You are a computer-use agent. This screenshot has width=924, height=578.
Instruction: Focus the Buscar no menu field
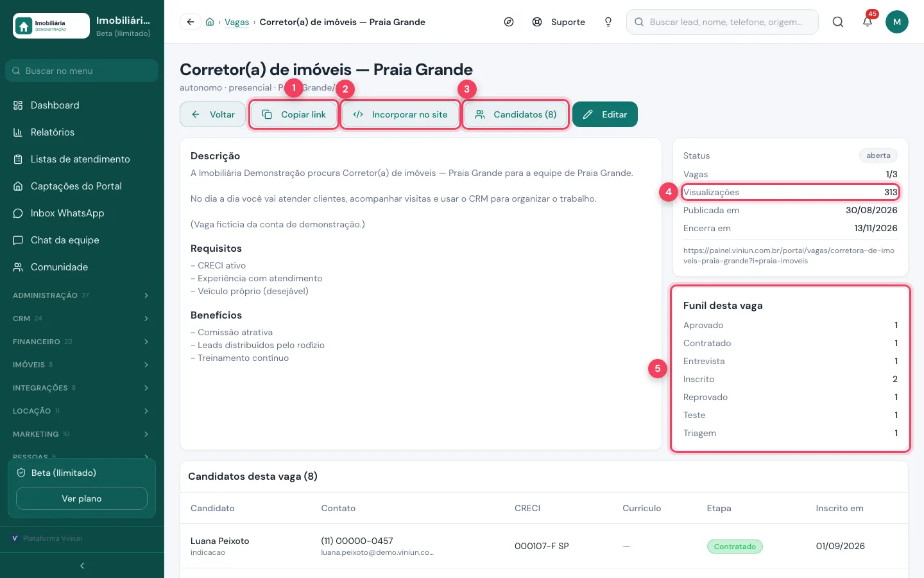(x=82, y=71)
